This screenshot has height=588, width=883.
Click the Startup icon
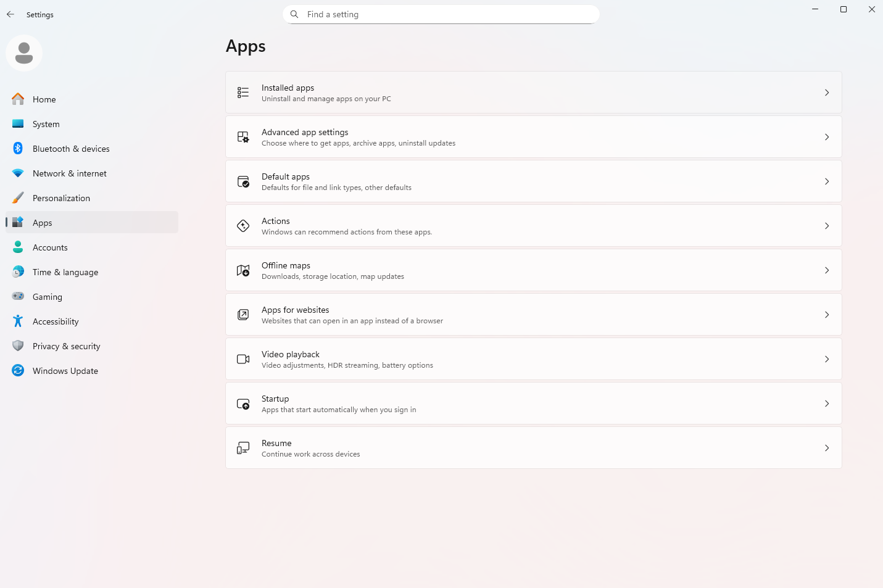point(243,404)
